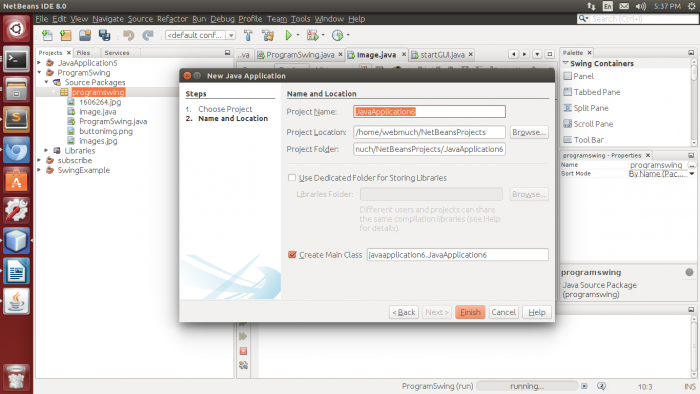The width and height of the screenshot is (700, 394).
Task: Open the default config dropdown
Action: (231, 35)
